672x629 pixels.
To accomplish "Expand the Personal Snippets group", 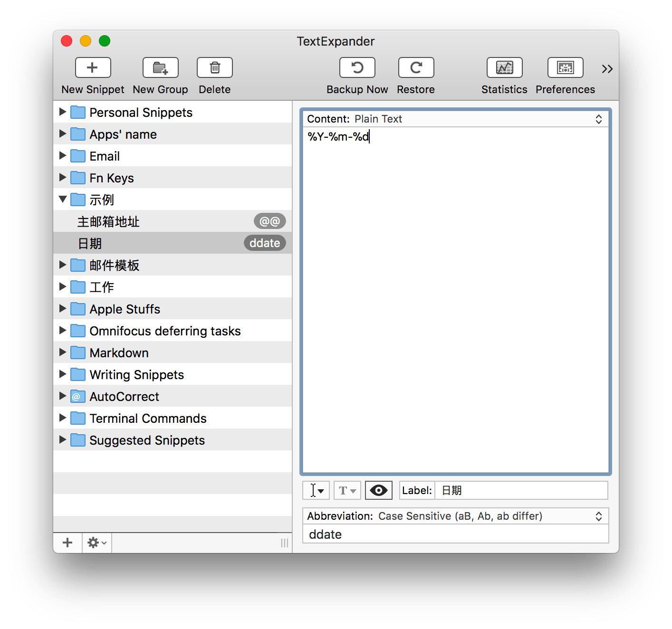I will 63,112.
